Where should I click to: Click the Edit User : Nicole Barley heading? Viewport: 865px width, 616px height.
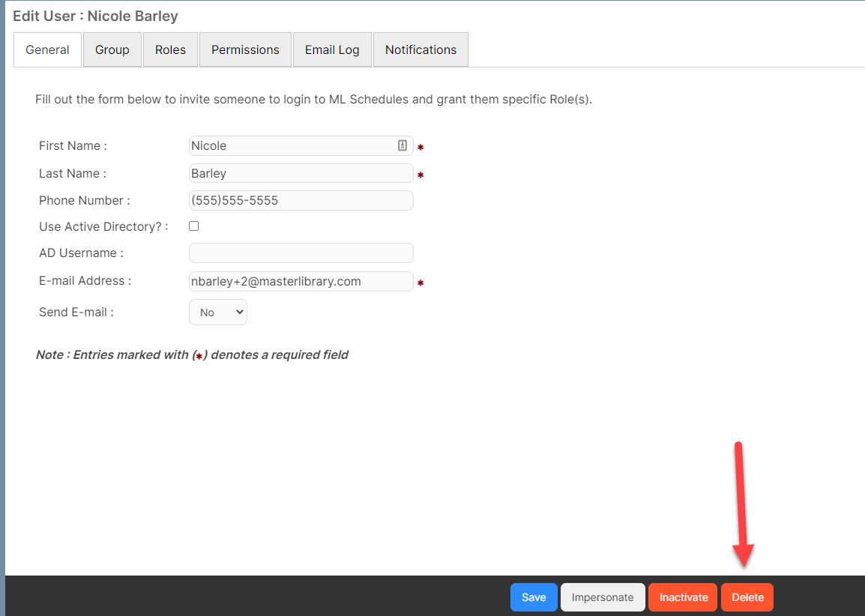coord(95,16)
